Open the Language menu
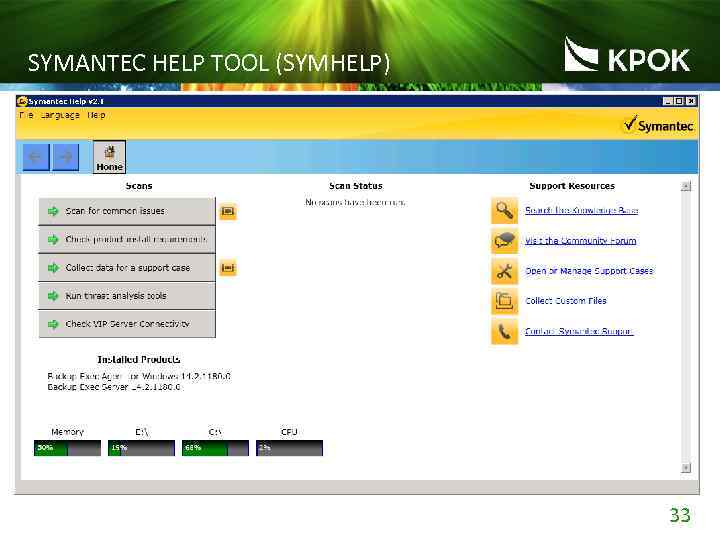Viewport: 720px width, 540px height. tap(60, 115)
